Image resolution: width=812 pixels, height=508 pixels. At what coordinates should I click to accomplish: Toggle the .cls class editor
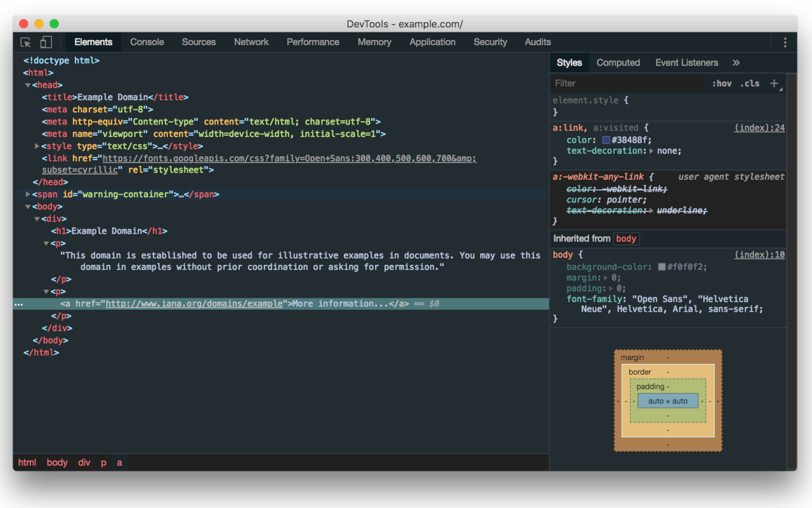(x=750, y=83)
